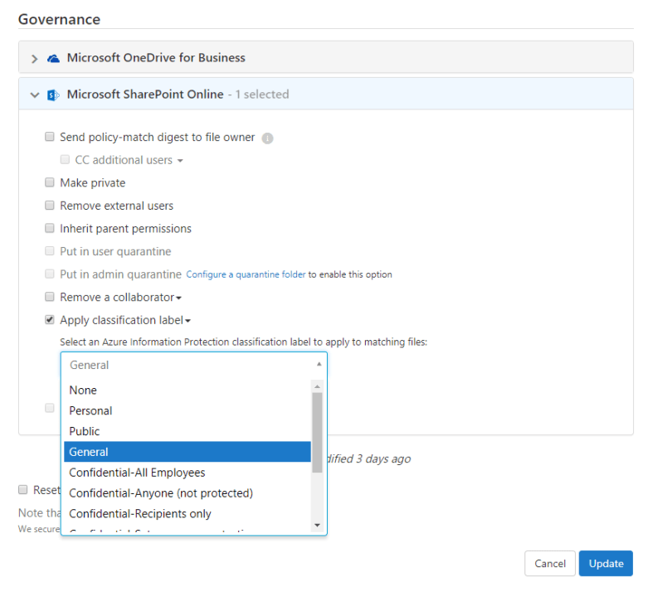Tick the Remove external users checkbox
This screenshot has height=616, width=672.
click(50, 206)
